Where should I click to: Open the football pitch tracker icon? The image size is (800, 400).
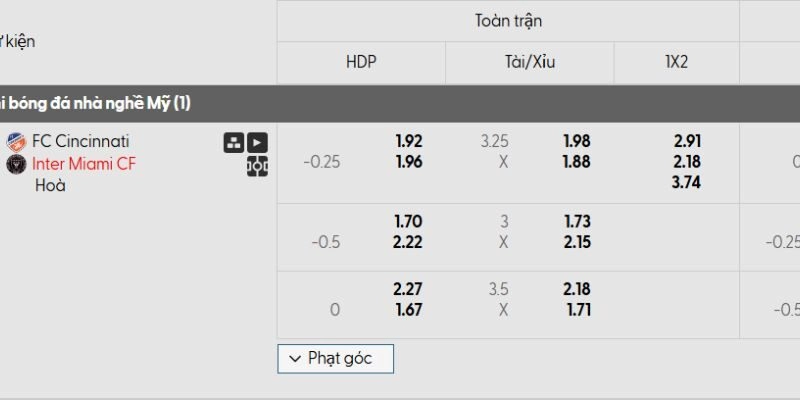257,166
